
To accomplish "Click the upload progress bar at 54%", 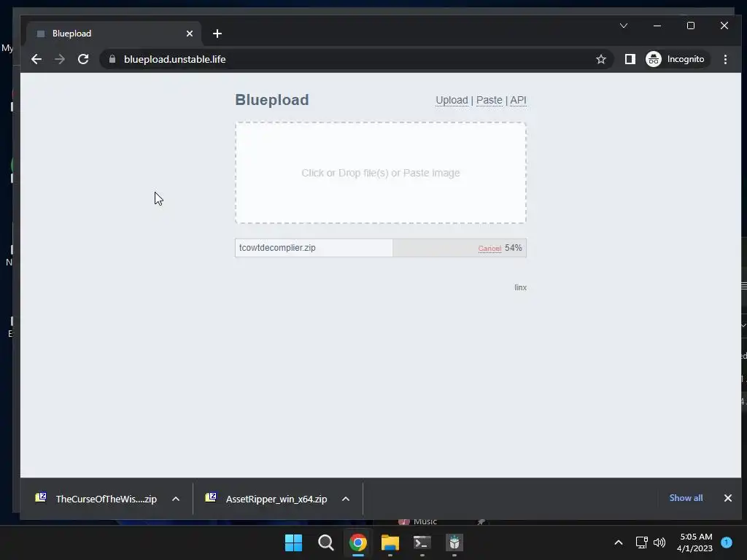I will tap(381, 248).
